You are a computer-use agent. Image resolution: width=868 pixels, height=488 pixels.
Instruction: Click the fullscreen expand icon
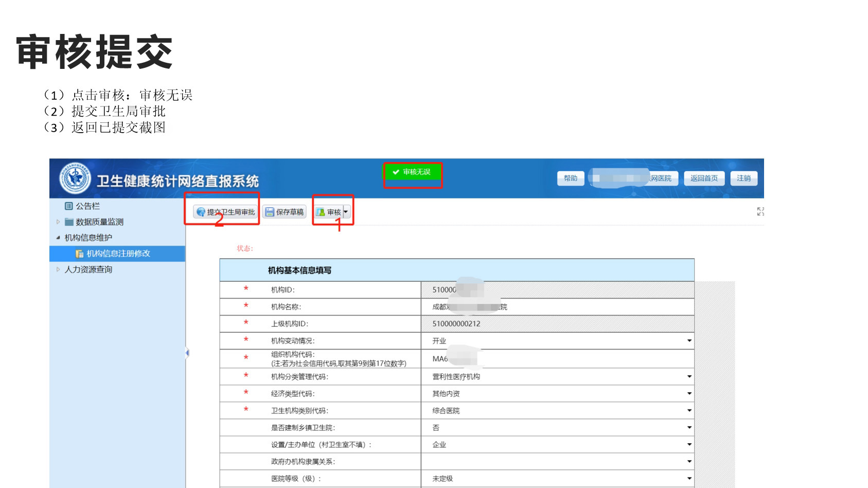pos(760,211)
